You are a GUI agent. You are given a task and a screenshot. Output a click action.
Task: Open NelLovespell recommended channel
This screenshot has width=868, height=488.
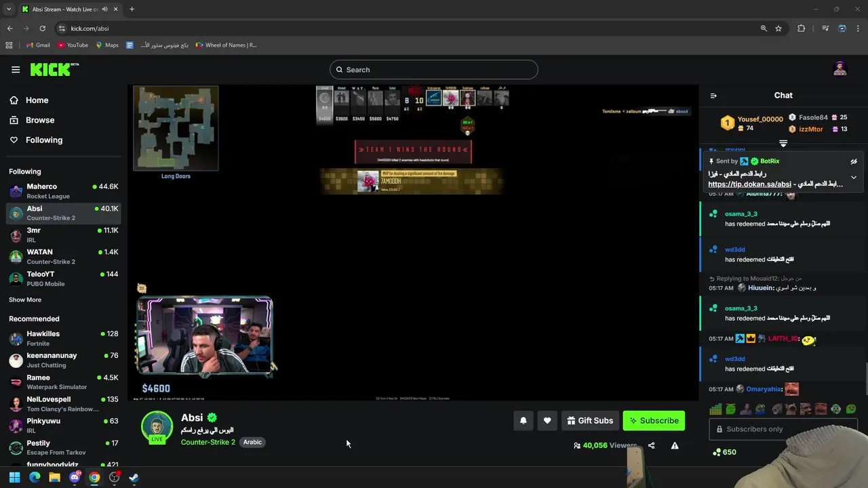64,404
